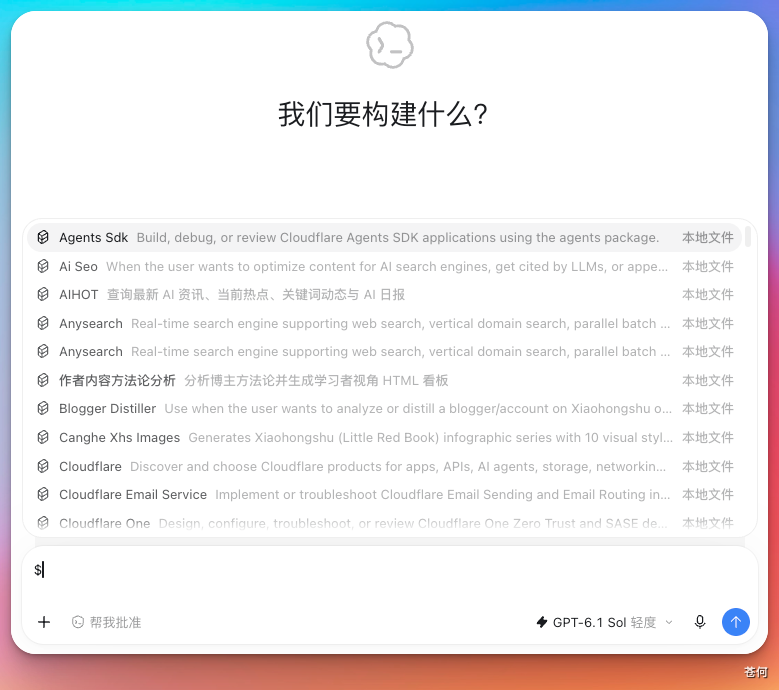Expand the GPT-6.1 Sol model dropdown
Image resolution: width=779 pixels, height=690 pixels.
pos(605,622)
